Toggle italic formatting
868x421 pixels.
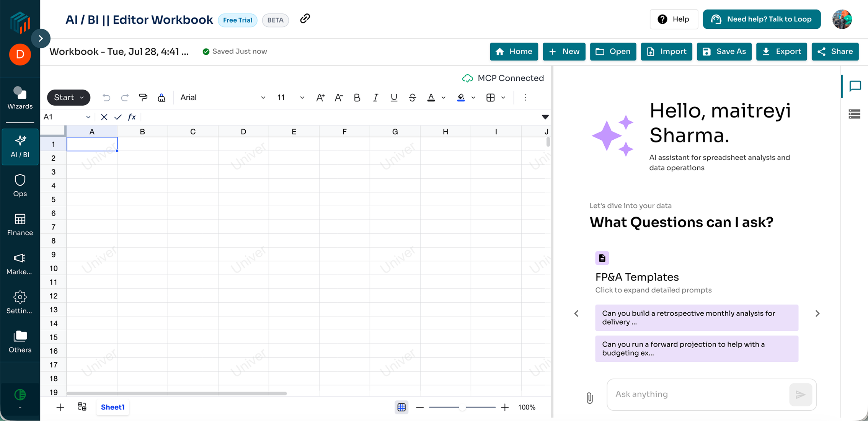375,98
